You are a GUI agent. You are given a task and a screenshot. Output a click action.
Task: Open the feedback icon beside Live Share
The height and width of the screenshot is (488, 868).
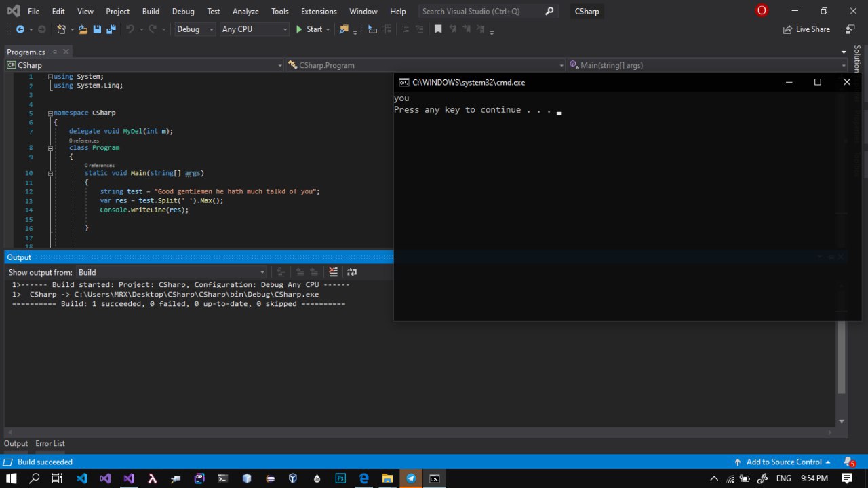[x=850, y=29]
